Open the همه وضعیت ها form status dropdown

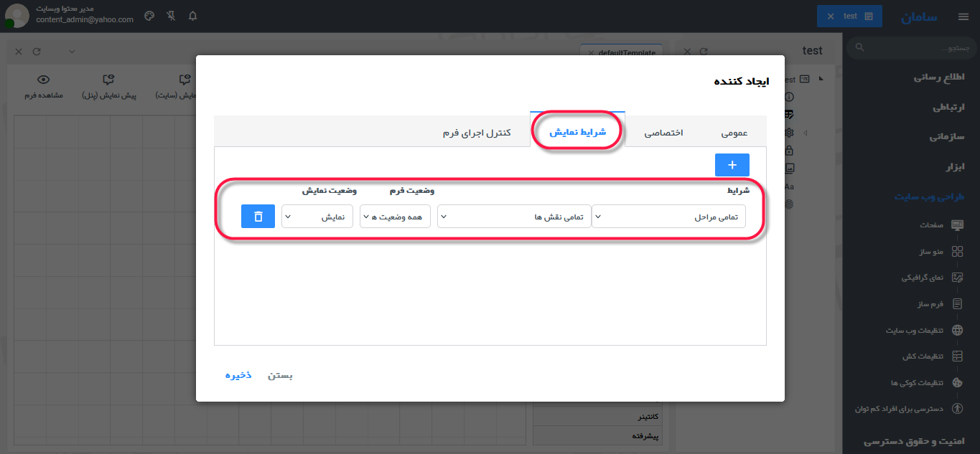[396, 217]
